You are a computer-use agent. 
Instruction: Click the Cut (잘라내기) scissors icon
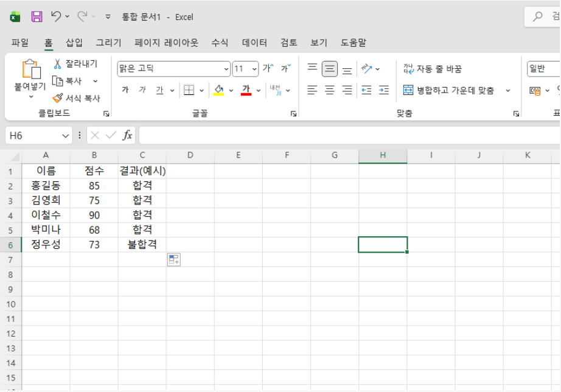[58, 64]
